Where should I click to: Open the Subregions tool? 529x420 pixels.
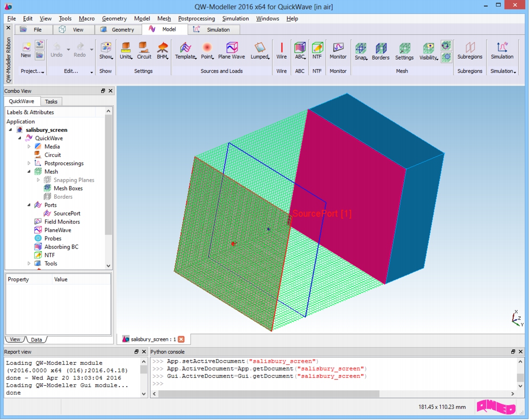(470, 51)
